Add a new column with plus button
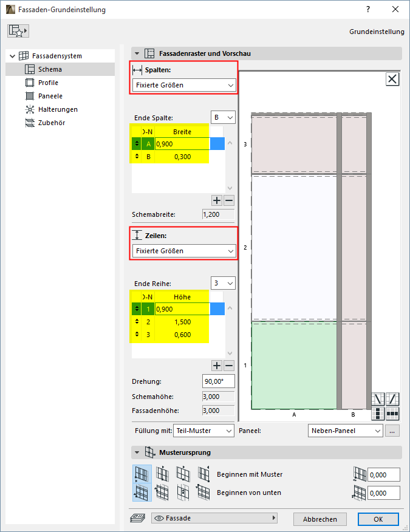The width and height of the screenshot is (410, 532). coord(216,200)
